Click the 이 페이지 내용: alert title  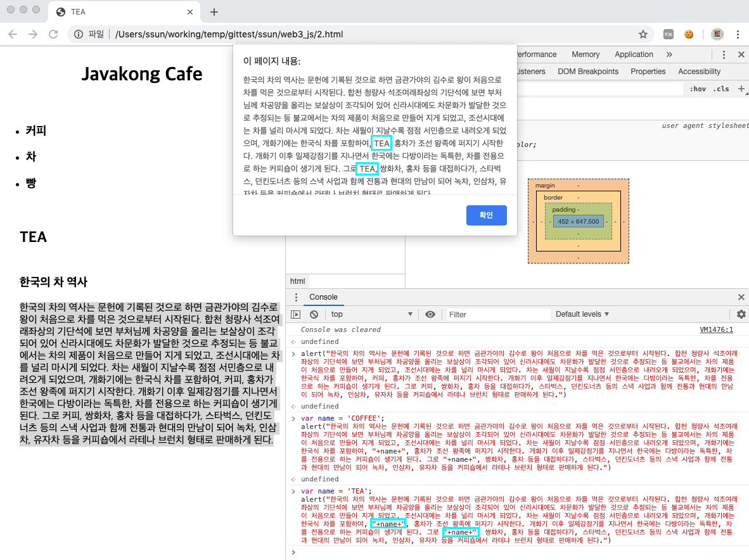coord(272,61)
